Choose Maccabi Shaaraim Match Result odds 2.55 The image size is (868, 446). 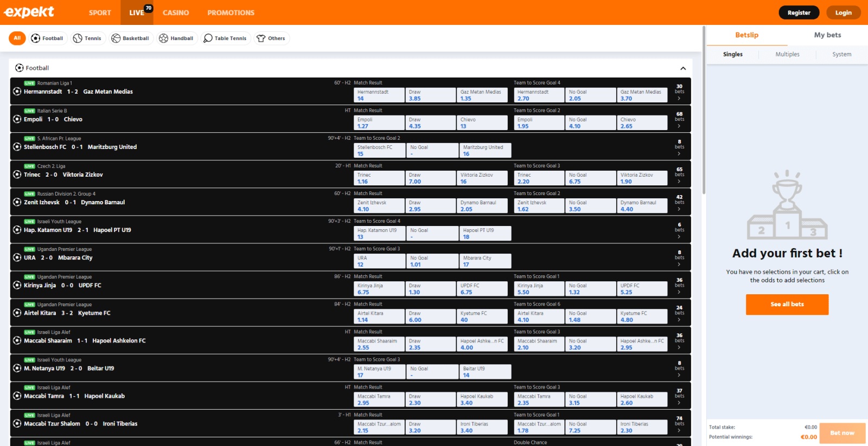[379, 344]
